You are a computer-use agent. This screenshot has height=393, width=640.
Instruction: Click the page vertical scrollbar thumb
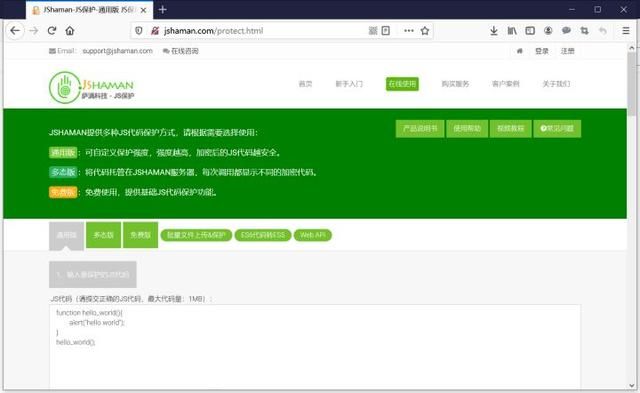[x=632, y=84]
